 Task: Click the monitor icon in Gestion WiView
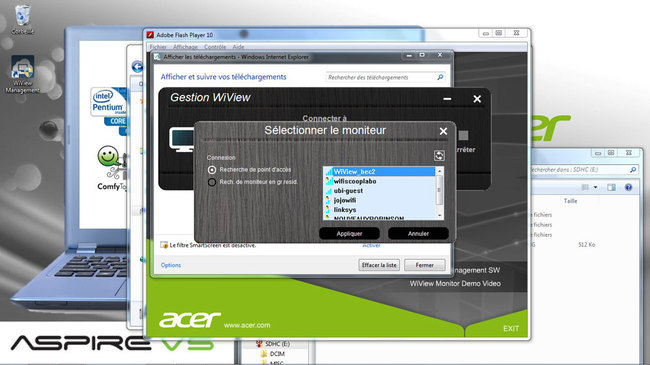[182, 140]
